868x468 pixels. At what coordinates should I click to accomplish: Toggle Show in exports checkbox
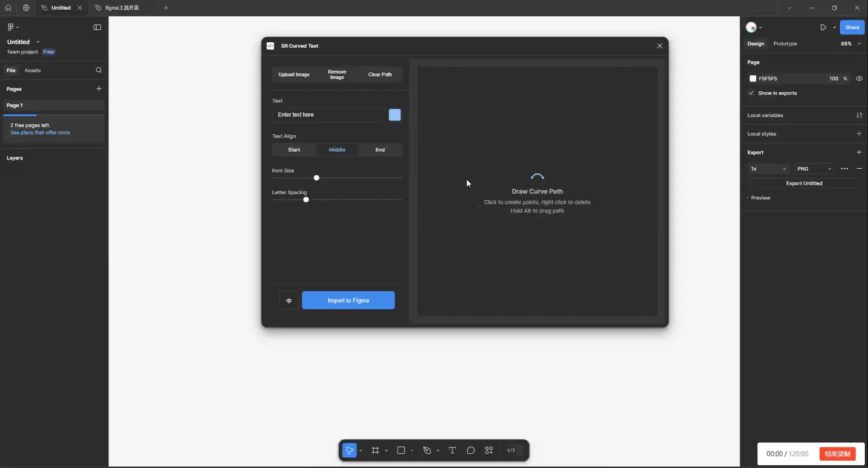751,93
